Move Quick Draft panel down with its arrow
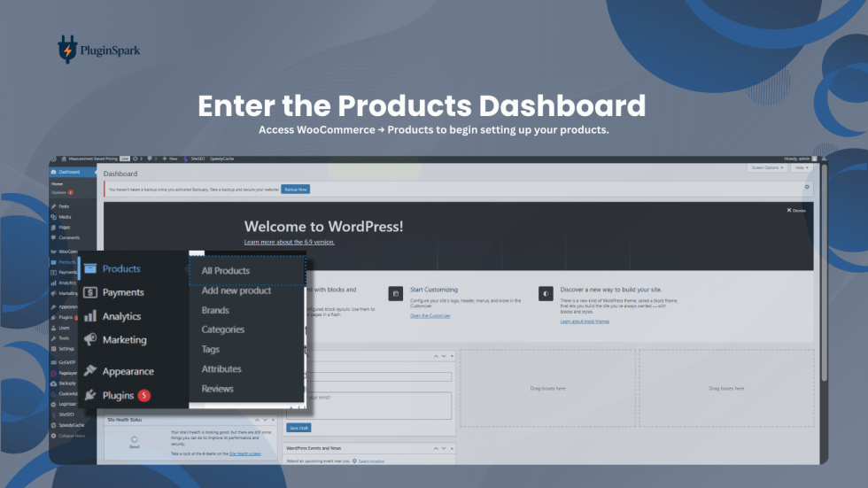Viewport: 868px width, 488px height. tap(444, 356)
